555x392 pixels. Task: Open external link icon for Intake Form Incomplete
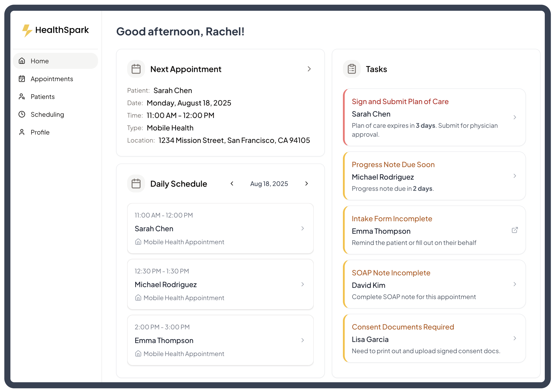pyautogui.click(x=514, y=230)
